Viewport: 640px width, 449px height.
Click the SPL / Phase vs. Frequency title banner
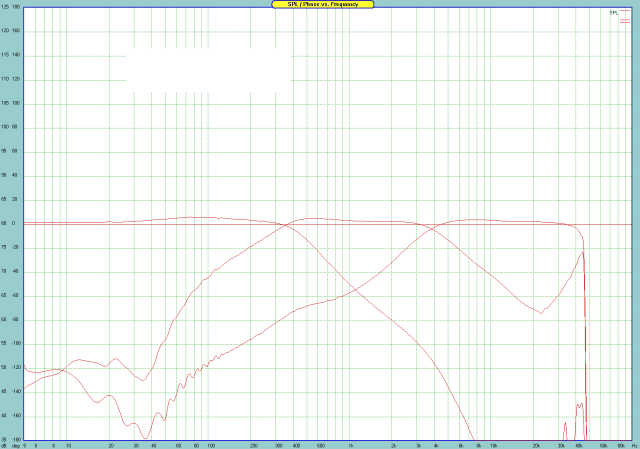[x=322, y=4]
